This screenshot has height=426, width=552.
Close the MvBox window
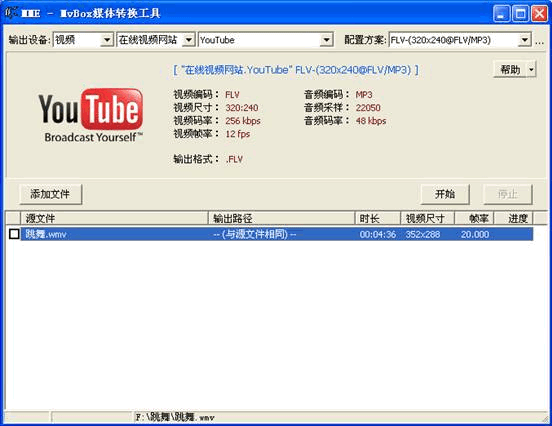click(x=539, y=14)
